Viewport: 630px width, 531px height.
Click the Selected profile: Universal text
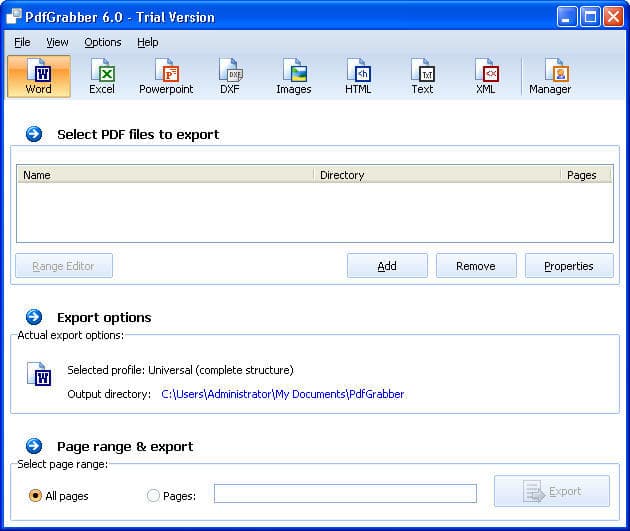point(180,370)
